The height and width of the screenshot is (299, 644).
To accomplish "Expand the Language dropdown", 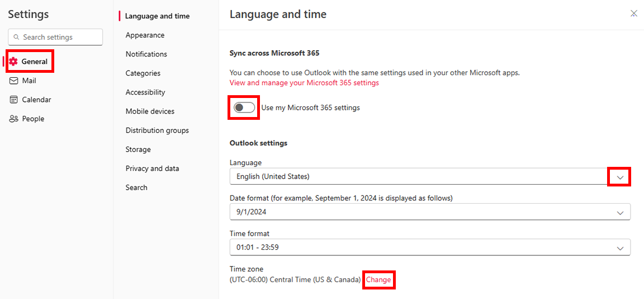I will (x=619, y=176).
